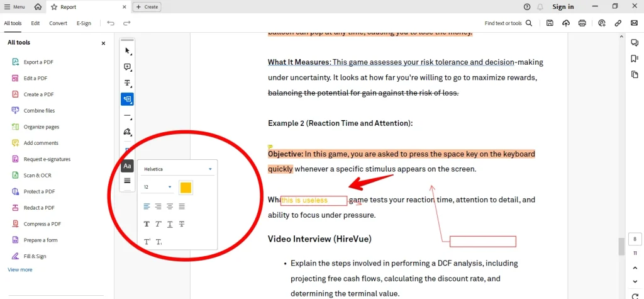Open the Bookmarks panel icon
The width and height of the screenshot is (644, 299).
pos(635,59)
